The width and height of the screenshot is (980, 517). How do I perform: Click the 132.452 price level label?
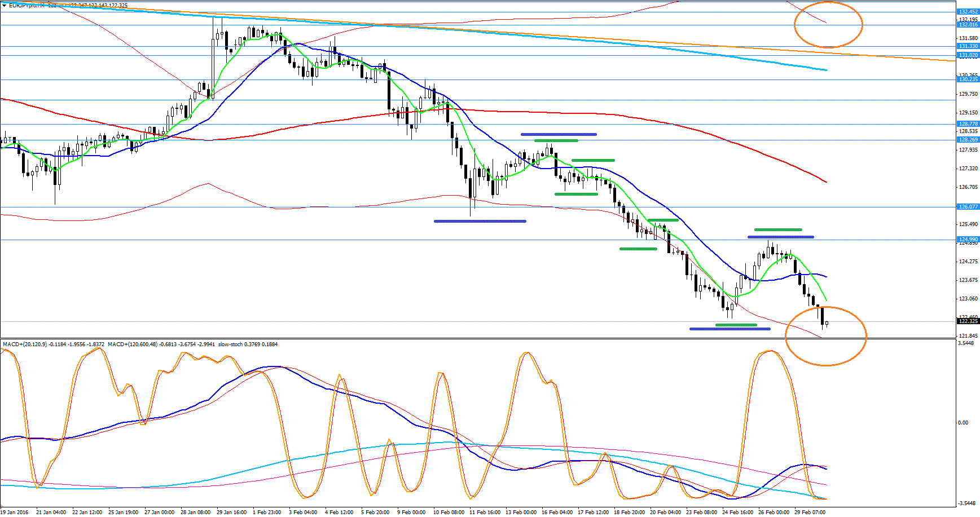tap(968, 12)
